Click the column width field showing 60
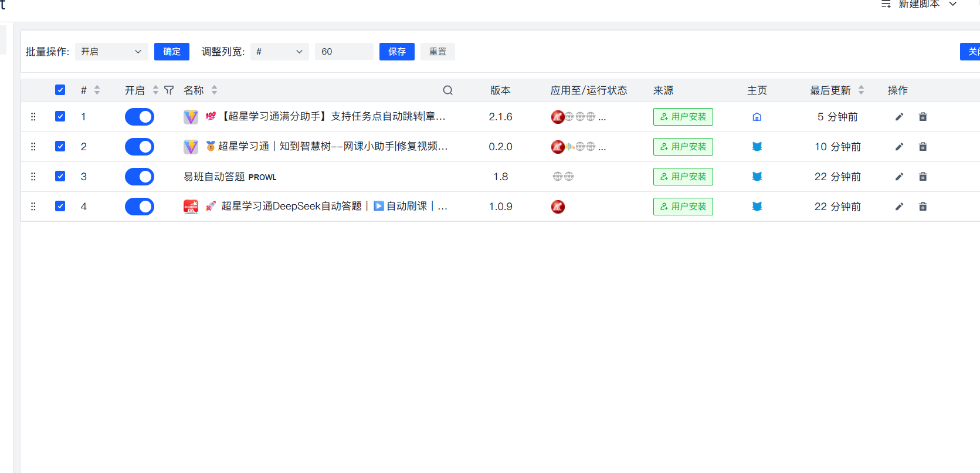 [344, 52]
